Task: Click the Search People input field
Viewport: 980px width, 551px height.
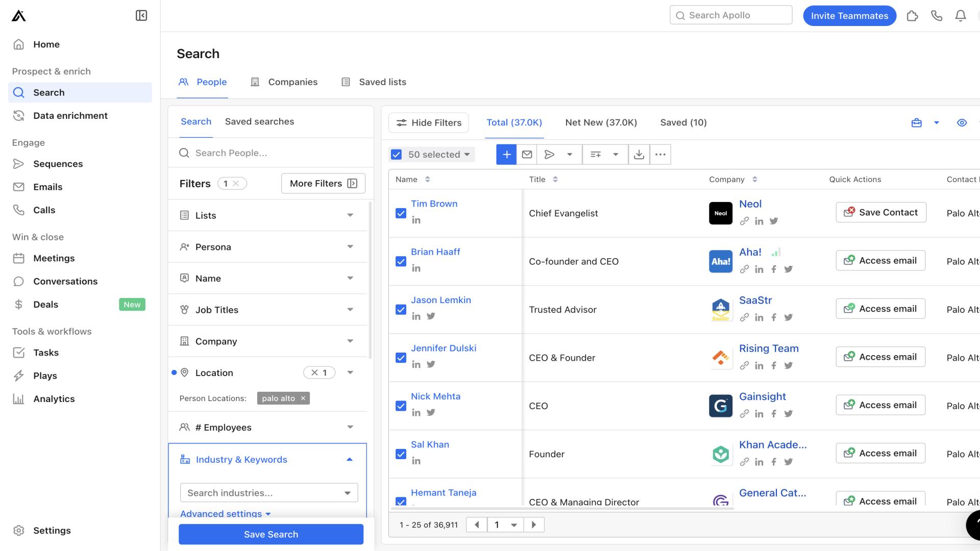Action: [x=271, y=153]
